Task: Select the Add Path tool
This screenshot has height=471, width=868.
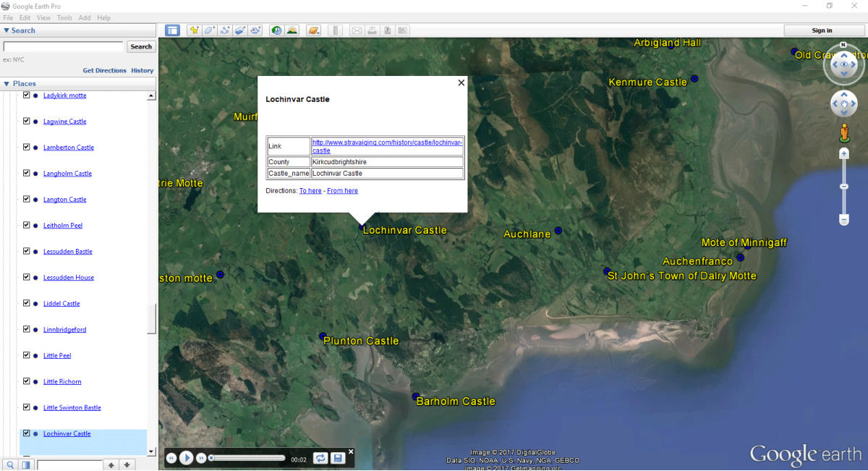Action: (225, 30)
